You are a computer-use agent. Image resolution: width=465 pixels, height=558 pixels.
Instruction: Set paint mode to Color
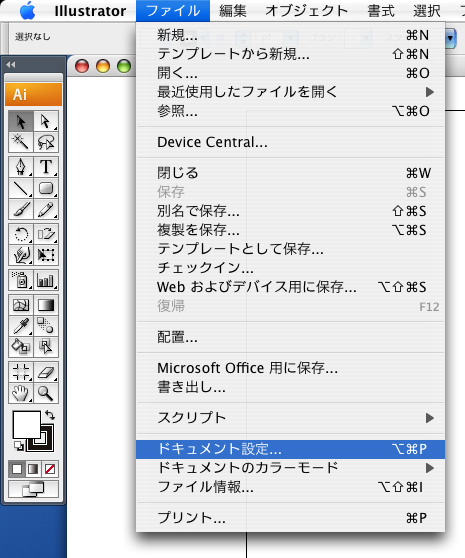click(x=17, y=469)
